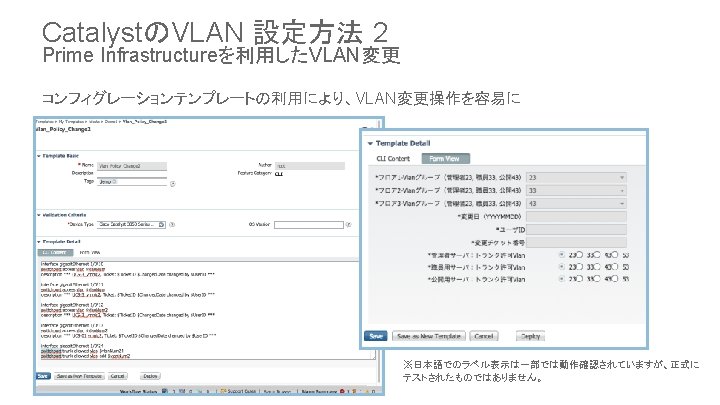Switch to Form View tab in left window
Image resolution: width=720 pixels, height=405 pixels.
pos(90,253)
